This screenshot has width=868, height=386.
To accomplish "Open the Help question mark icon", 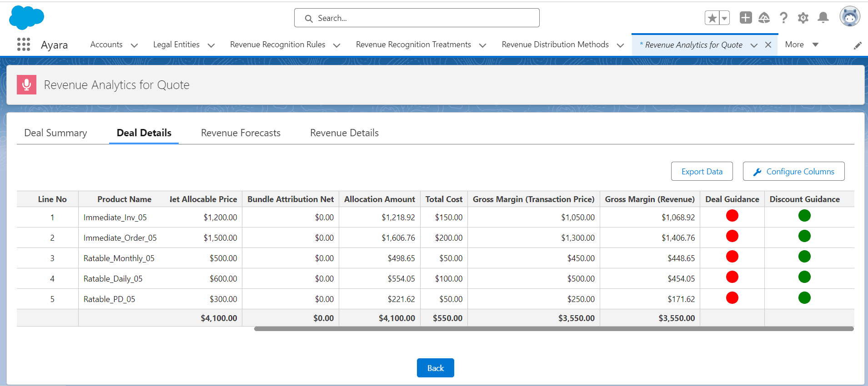I will (x=783, y=18).
